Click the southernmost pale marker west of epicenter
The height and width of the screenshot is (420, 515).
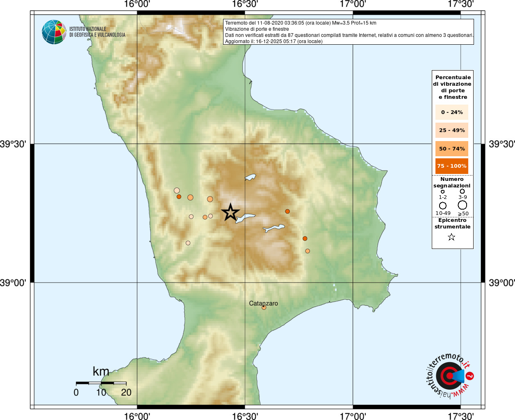[x=188, y=243]
